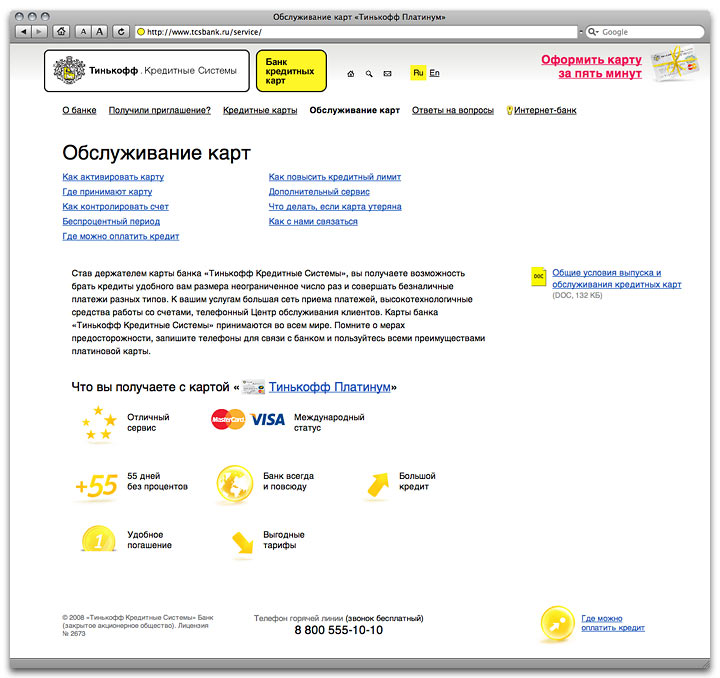720x678 pixels.
Task: Click the browser back arrow button
Action: (22, 32)
